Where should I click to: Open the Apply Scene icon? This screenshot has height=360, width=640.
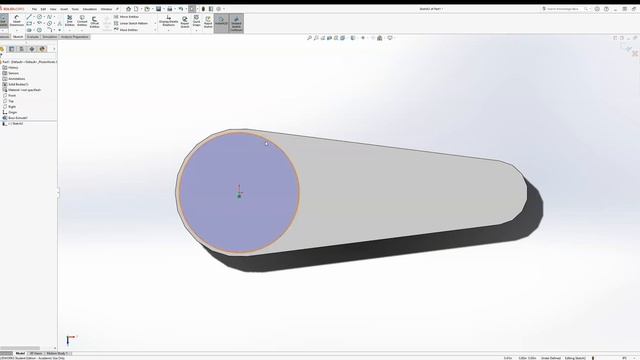380,38
